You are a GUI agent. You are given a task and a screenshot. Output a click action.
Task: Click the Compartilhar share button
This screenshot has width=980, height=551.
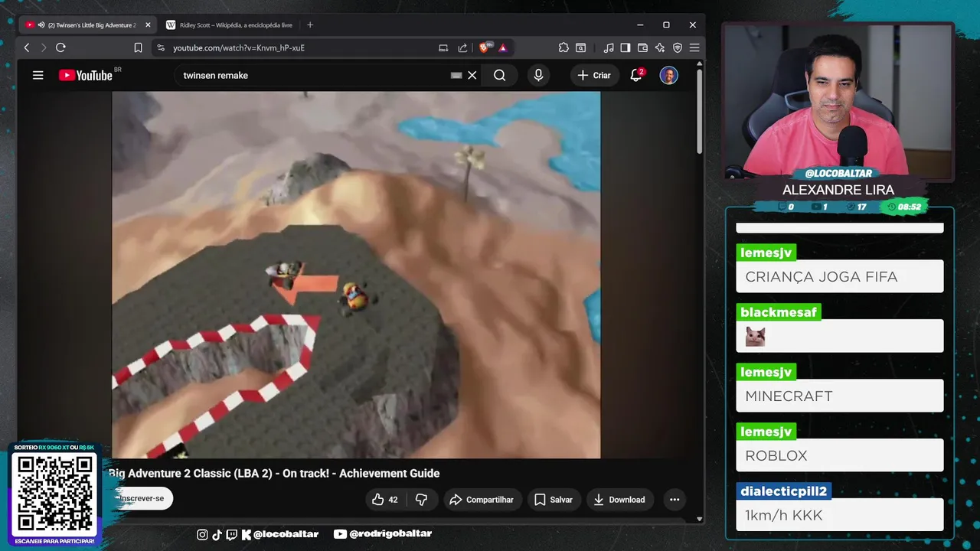tap(482, 500)
